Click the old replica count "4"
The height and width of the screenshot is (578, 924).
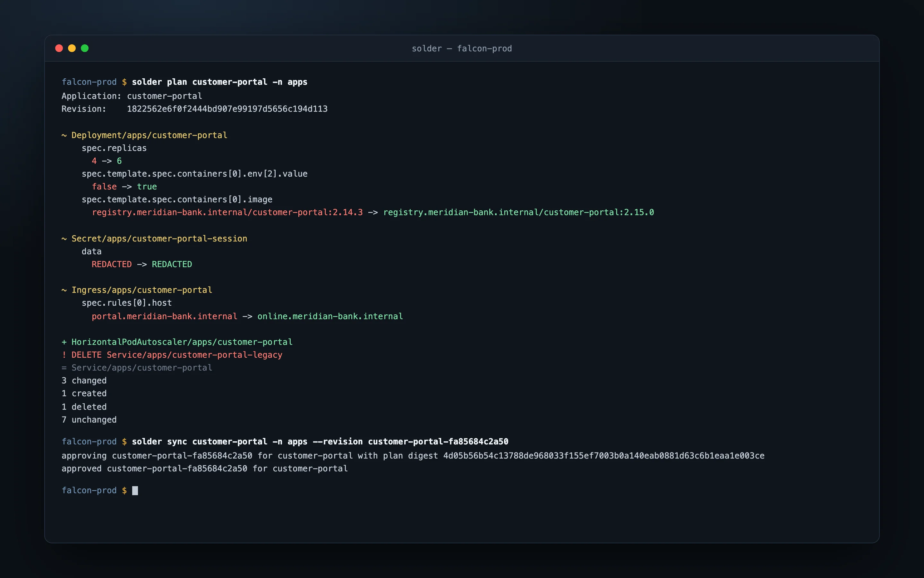(x=94, y=161)
